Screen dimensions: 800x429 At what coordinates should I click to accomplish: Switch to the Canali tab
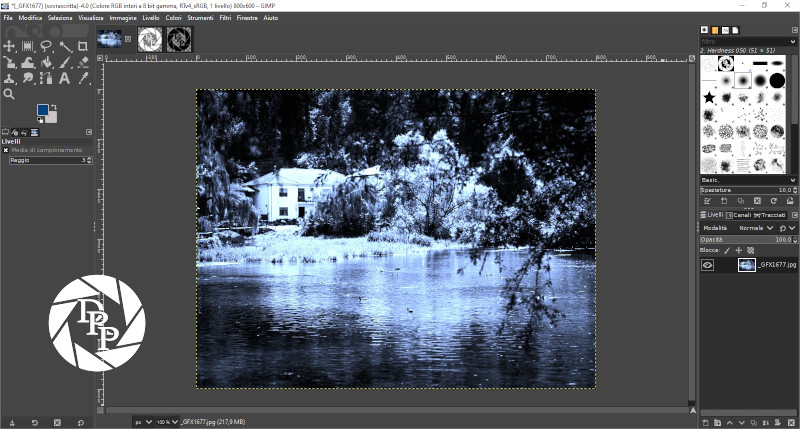pyautogui.click(x=738, y=215)
